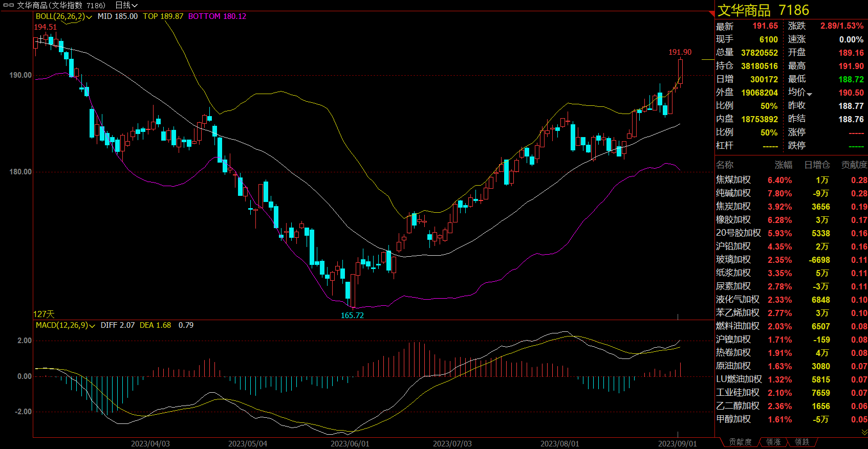The height and width of the screenshot is (449, 868).
Task: Select the 燃料油加权 row
Action: [x=791, y=326]
